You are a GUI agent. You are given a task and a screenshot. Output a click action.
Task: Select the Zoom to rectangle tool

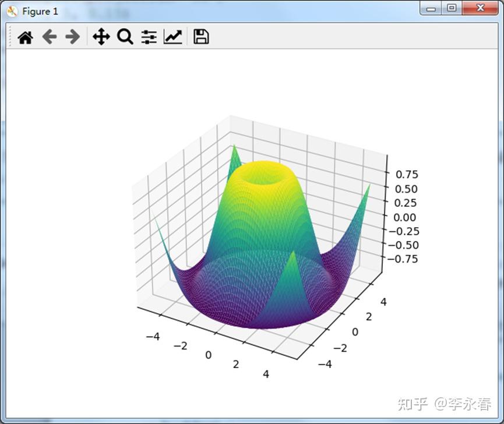click(x=125, y=37)
